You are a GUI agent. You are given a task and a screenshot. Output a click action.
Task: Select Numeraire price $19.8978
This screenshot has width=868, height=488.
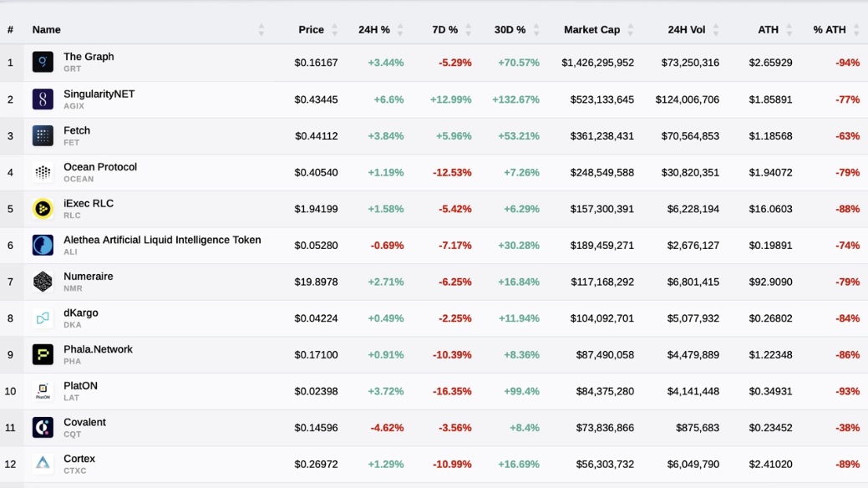click(x=316, y=282)
